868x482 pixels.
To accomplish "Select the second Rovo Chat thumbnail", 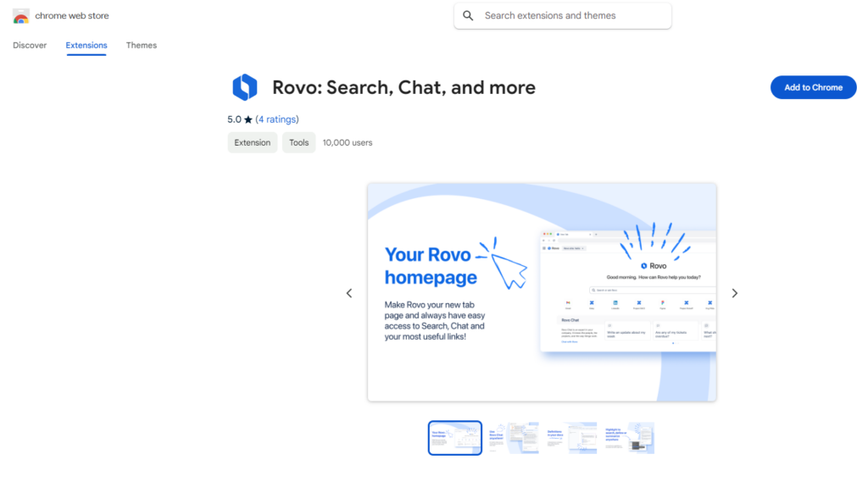I will [513, 438].
